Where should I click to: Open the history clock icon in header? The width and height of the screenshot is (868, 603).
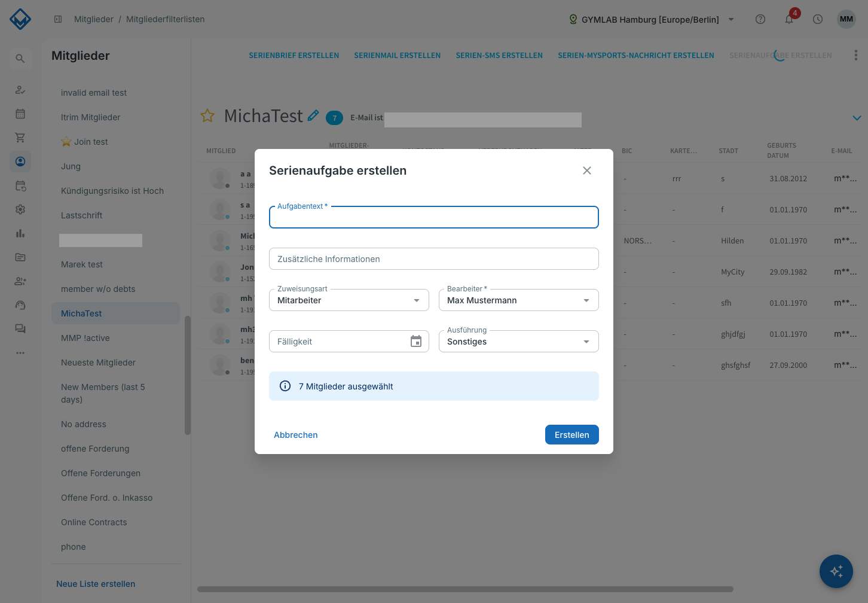[818, 19]
